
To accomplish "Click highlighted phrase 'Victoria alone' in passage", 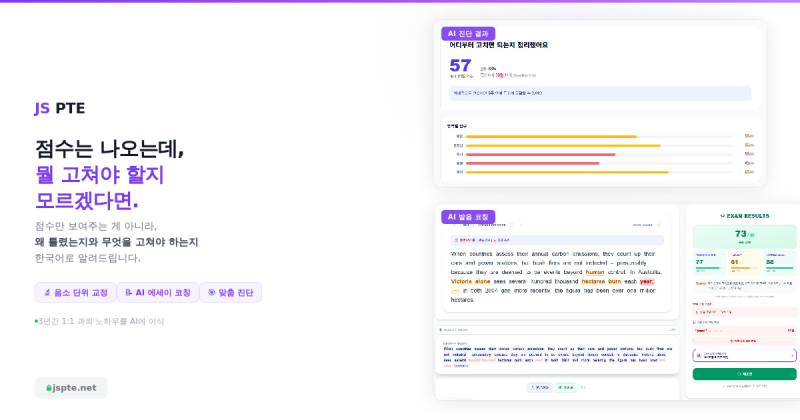I will click(471, 282).
